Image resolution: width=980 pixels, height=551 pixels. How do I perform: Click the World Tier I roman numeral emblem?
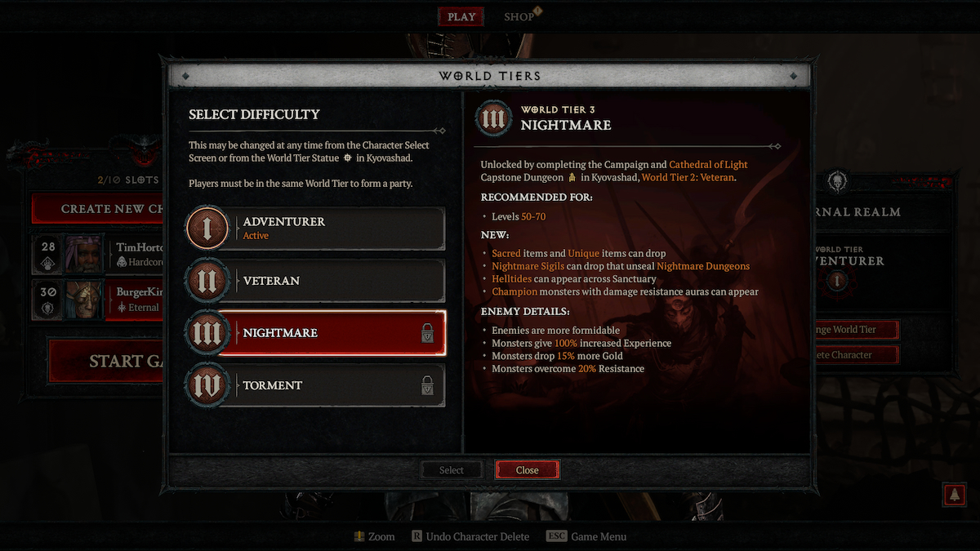point(207,229)
